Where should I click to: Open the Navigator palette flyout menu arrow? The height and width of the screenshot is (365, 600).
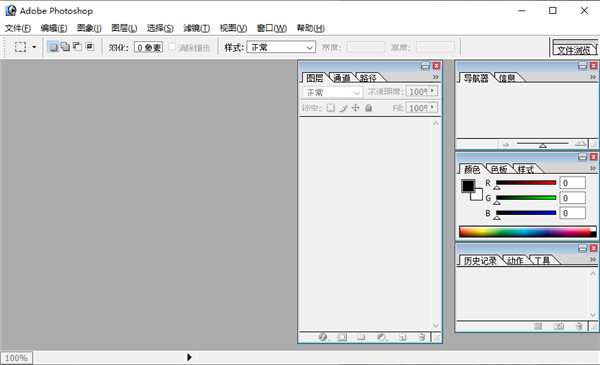tap(593, 77)
